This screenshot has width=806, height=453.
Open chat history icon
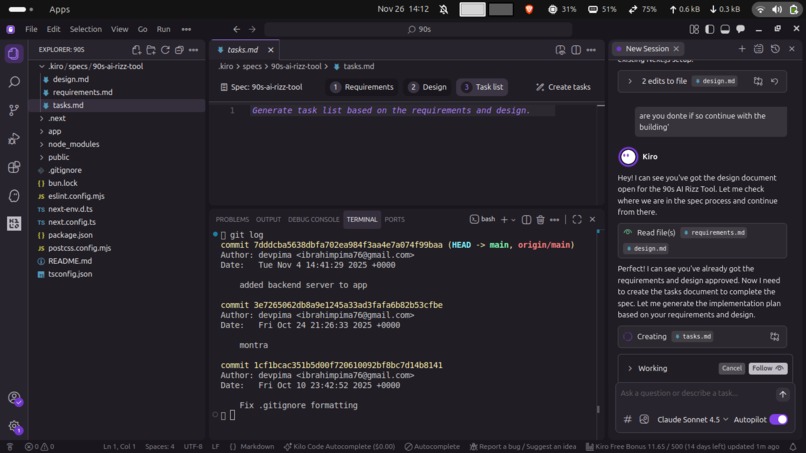coord(775,48)
